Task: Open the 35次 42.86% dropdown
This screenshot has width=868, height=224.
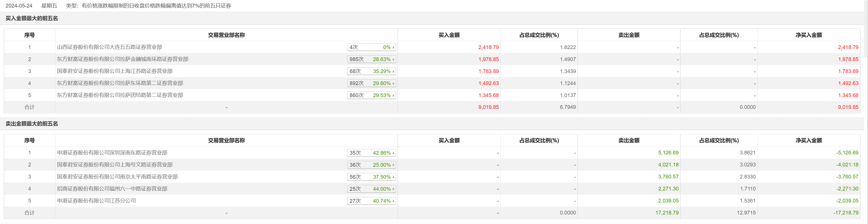Action: tap(371, 153)
